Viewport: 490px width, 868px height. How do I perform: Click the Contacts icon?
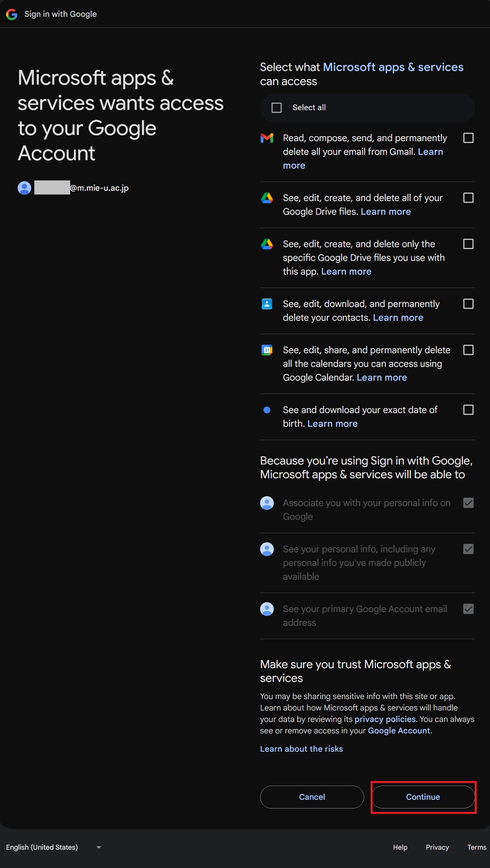click(267, 304)
